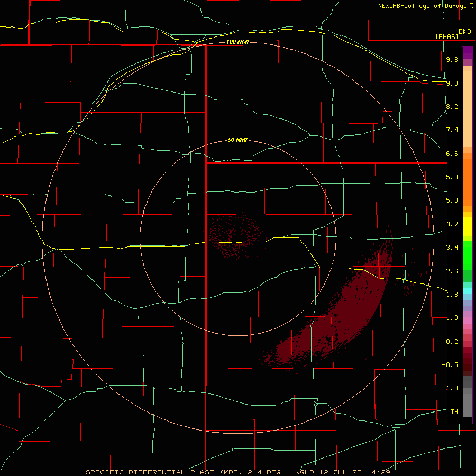Click the 6.6 color scale value
476x476 pixels.
coord(452,153)
